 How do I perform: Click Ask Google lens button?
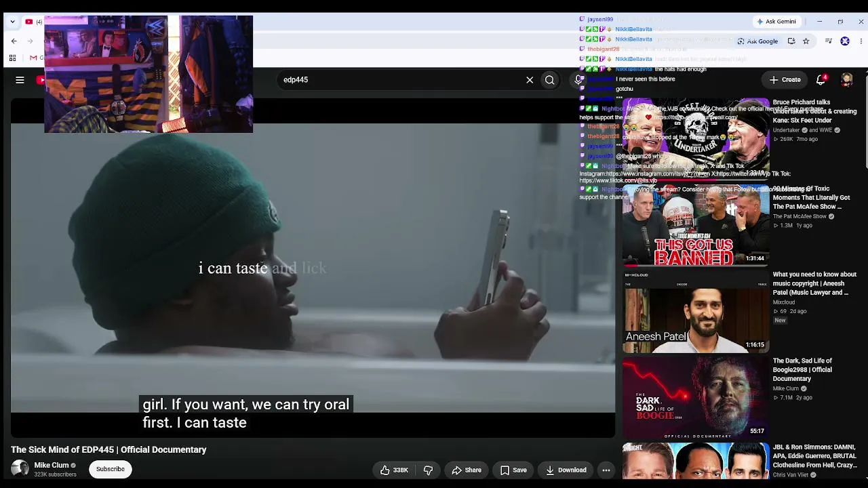coord(757,41)
